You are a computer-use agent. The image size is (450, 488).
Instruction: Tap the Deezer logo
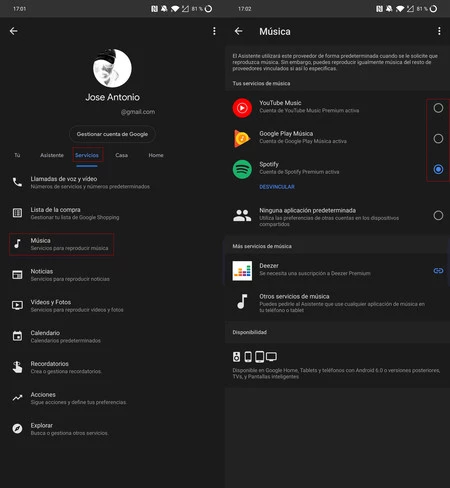click(x=242, y=271)
